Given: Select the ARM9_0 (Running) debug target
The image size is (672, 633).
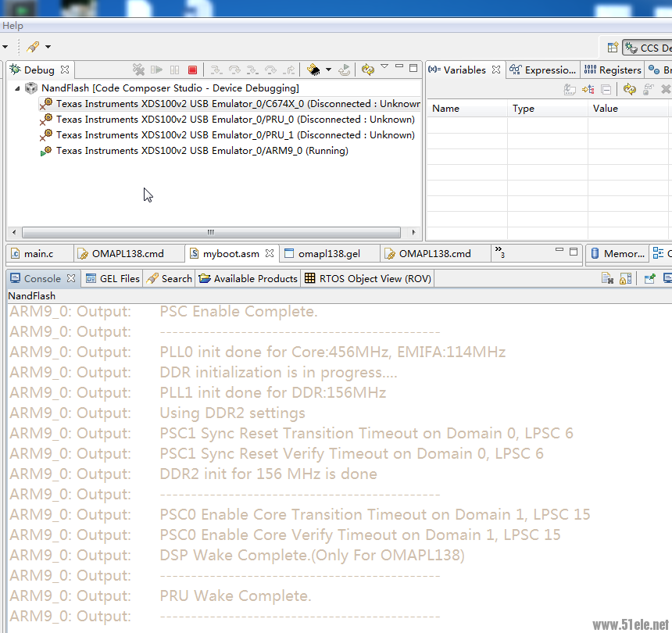Looking at the screenshot, I should (x=202, y=151).
